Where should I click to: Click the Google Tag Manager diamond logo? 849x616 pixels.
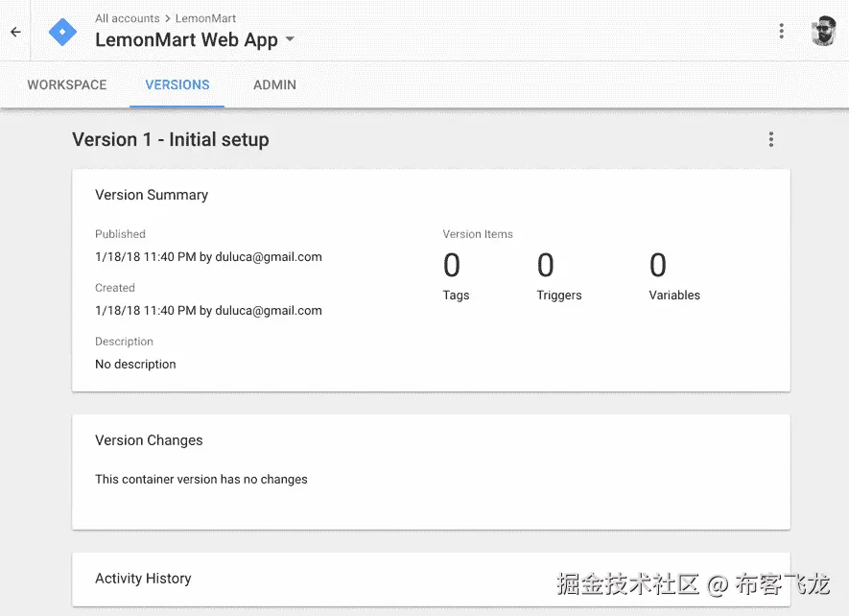[x=62, y=32]
